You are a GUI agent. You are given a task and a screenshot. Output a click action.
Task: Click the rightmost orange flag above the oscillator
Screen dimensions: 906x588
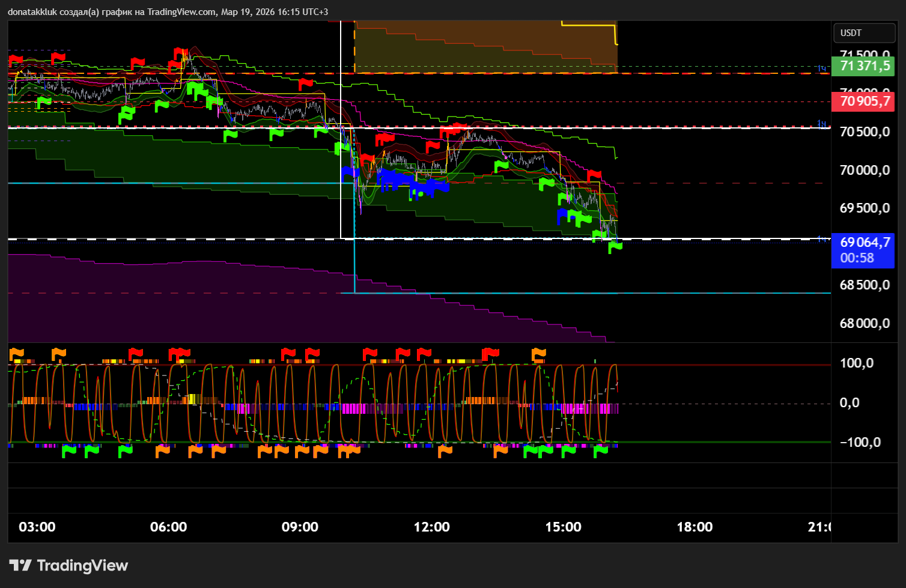[x=538, y=354]
